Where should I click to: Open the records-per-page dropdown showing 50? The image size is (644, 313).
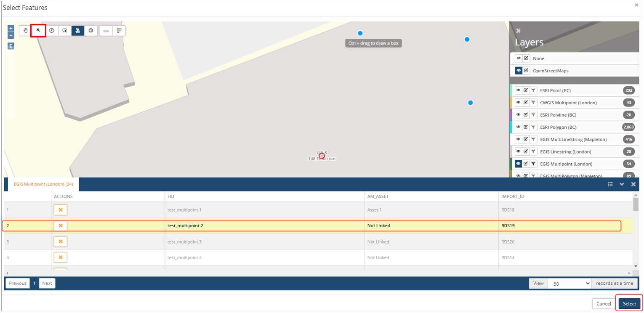coord(569,283)
